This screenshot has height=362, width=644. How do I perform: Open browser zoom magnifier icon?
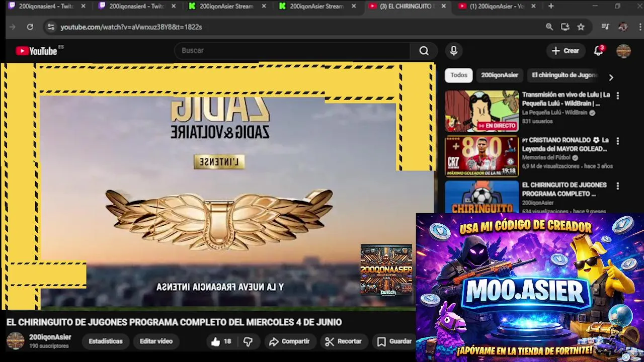click(x=549, y=27)
